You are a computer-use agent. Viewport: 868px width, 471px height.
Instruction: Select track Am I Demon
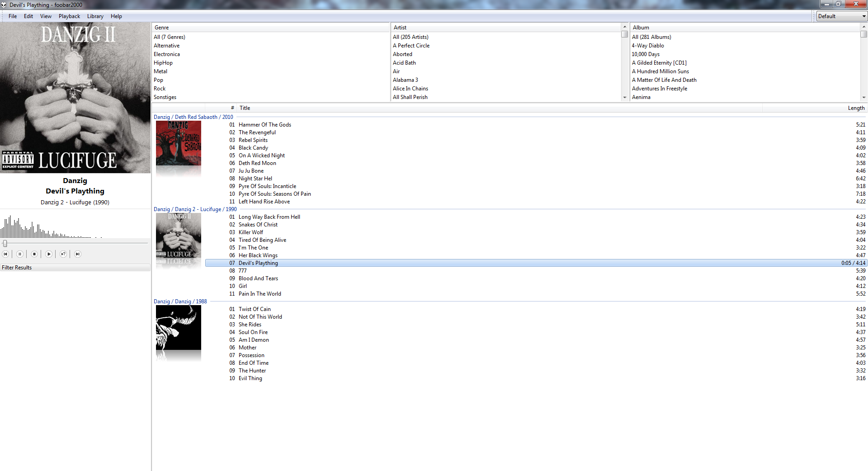click(536, 340)
